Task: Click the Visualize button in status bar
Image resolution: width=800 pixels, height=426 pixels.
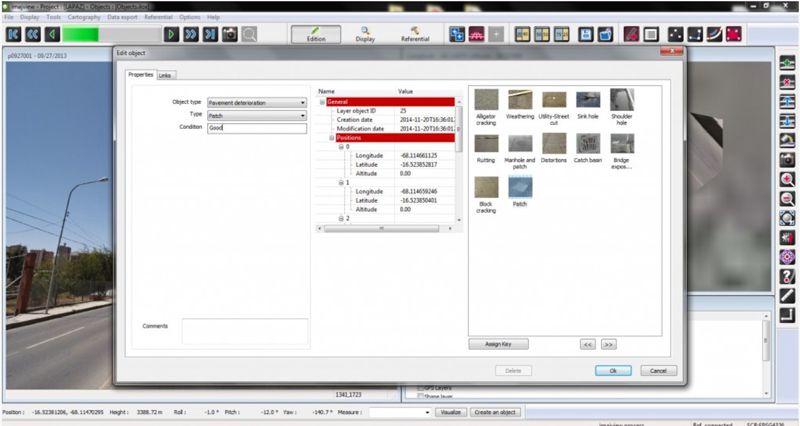Action: 451,412
